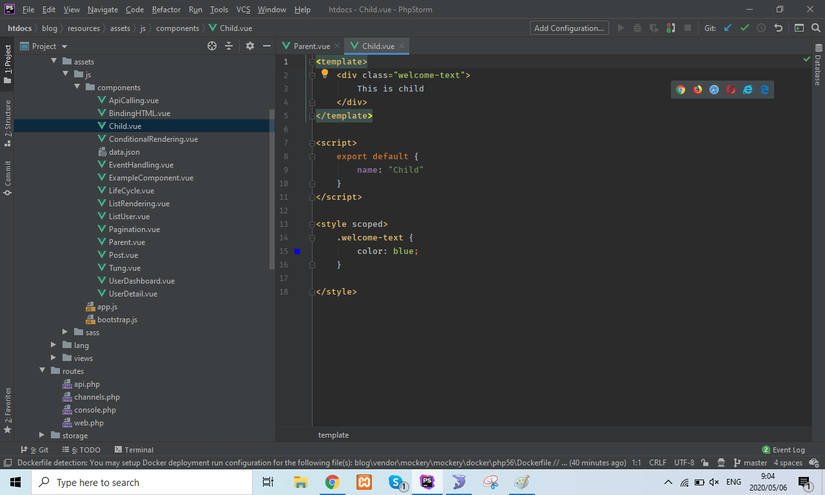The height and width of the screenshot is (495, 825).
Task: Click the blue color swatch on line 15
Action: (297, 251)
